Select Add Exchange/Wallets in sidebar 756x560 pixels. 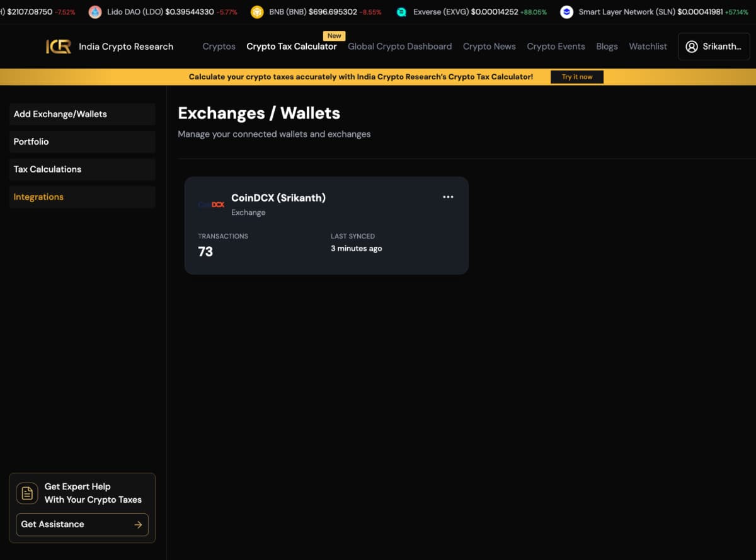pyautogui.click(x=82, y=114)
